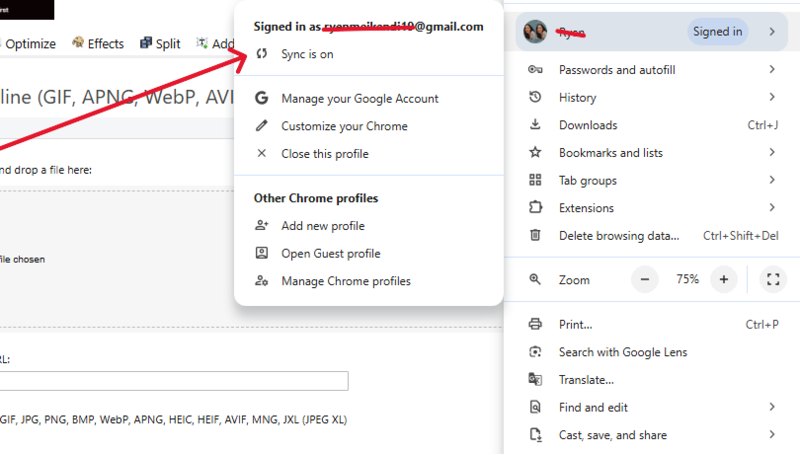Click the History clock icon
This screenshot has height=454, width=800.
[535, 97]
